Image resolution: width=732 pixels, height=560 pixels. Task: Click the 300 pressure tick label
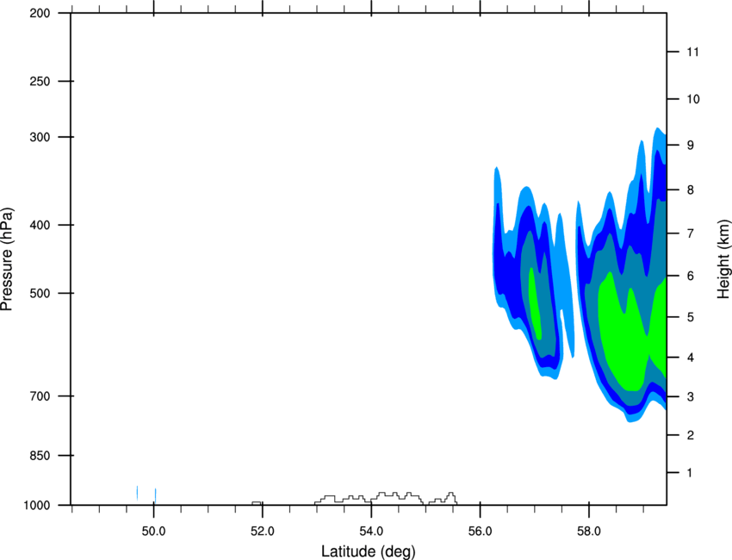tap(40, 137)
